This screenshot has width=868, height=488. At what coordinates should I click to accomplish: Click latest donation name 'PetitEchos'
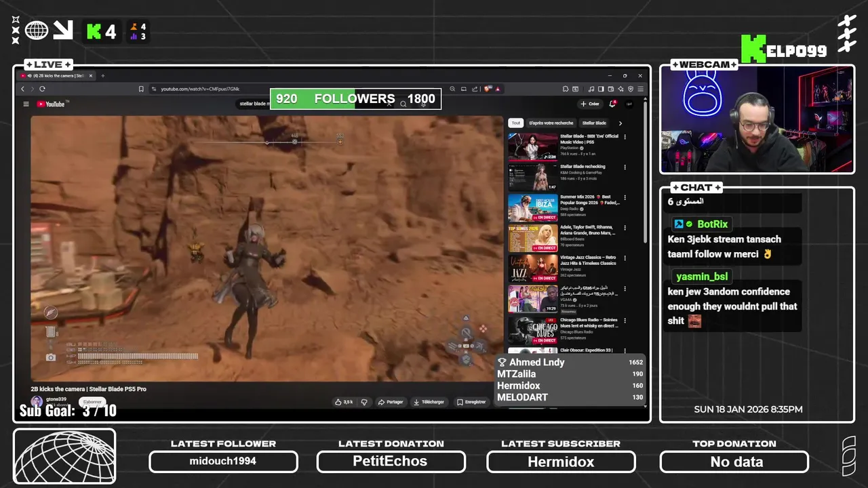390,461
